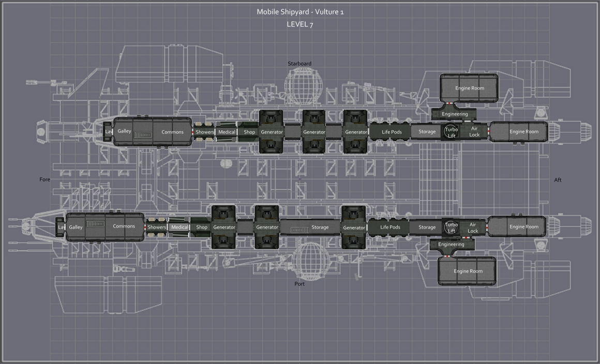Image resolution: width=600 pixels, height=364 pixels.
Task: Click the 'Mobile Shipyard - Vulture 1' title
Action: click(x=300, y=12)
